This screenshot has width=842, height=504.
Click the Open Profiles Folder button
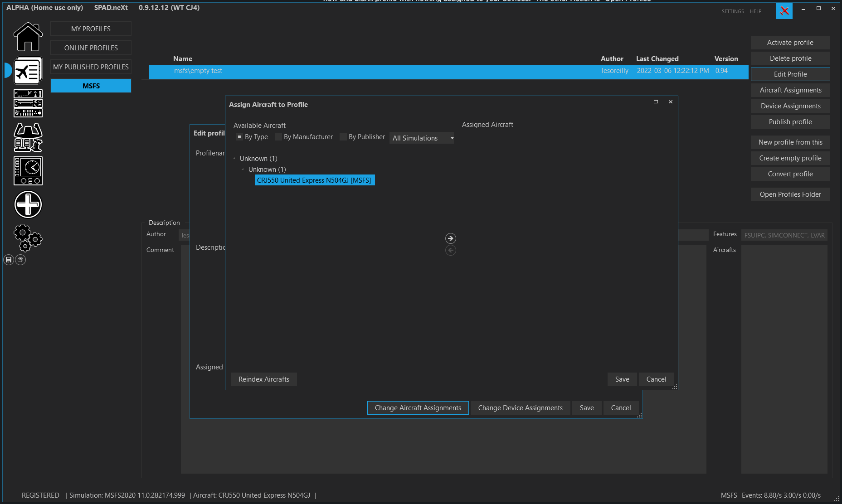point(790,194)
